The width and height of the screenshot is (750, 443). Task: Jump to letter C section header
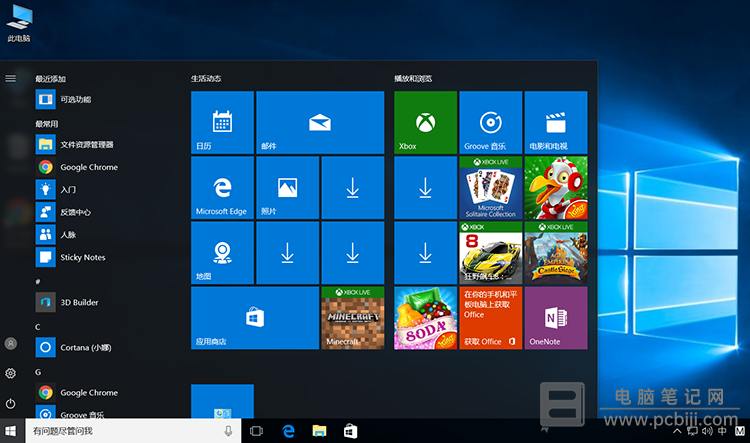coord(38,327)
